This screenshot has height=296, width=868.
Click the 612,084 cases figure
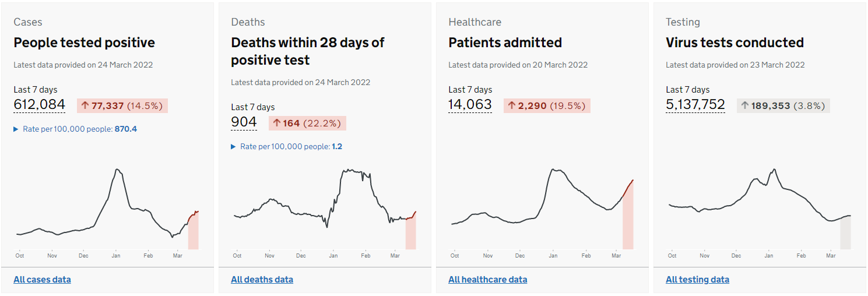pyautogui.click(x=39, y=105)
